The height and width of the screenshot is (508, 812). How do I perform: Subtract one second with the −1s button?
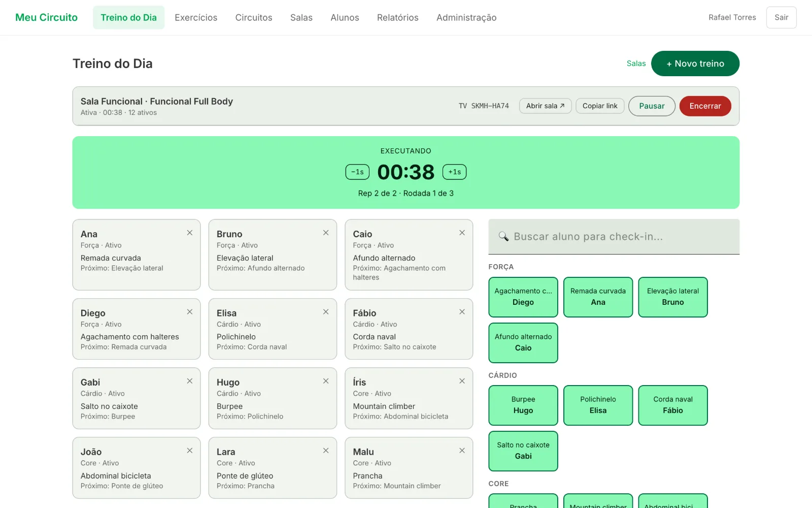click(357, 172)
